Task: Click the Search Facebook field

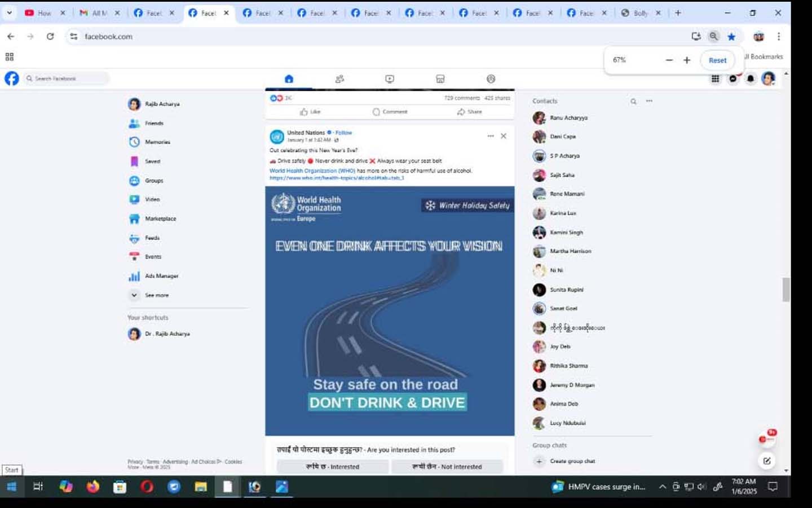Action: click(x=67, y=78)
